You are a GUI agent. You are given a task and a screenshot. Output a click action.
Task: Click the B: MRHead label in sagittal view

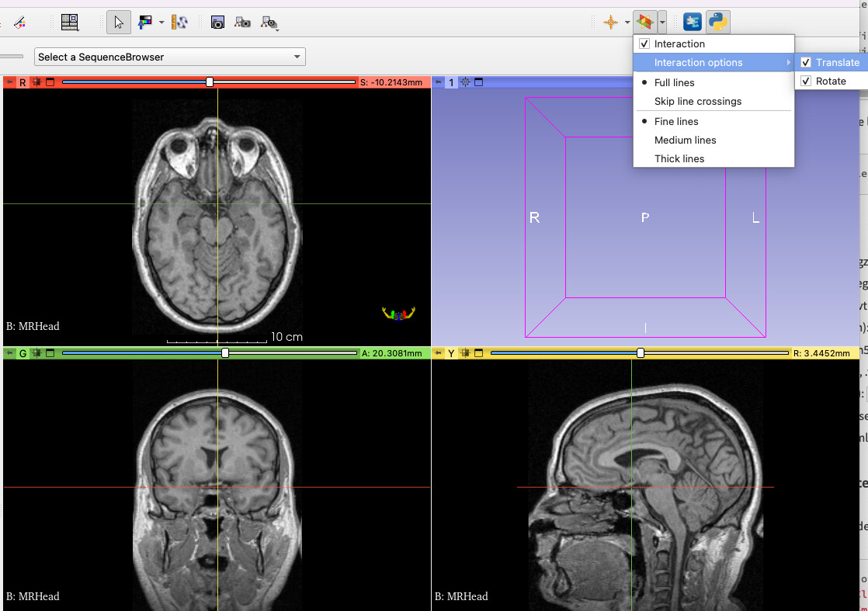click(461, 596)
